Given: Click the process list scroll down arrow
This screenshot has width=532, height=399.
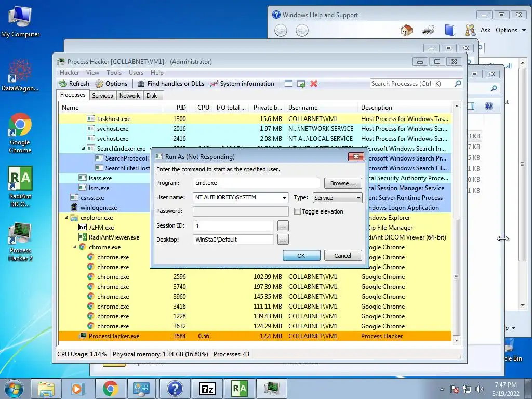Looking at the screenshot, I should pyautogui.click(x=457, y=341).
